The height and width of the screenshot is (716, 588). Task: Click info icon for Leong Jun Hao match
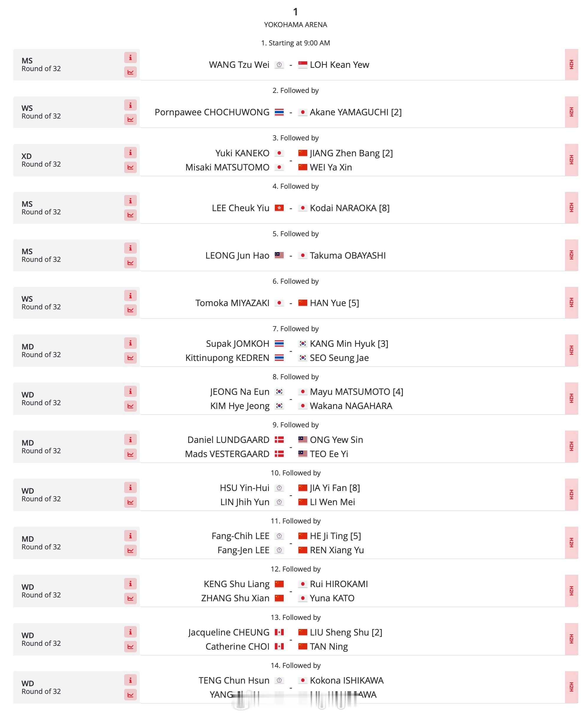point(130,248)
